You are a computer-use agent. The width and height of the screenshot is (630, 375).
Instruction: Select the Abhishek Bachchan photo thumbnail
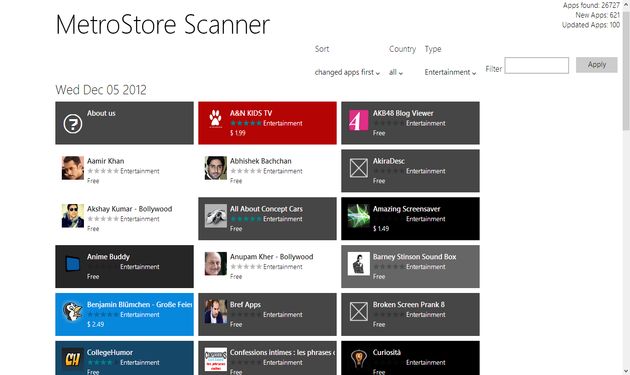click(216, 168)
